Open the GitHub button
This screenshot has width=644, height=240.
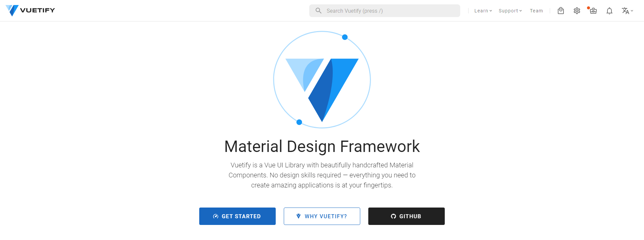pyautogui.click(x=407, y=216)
